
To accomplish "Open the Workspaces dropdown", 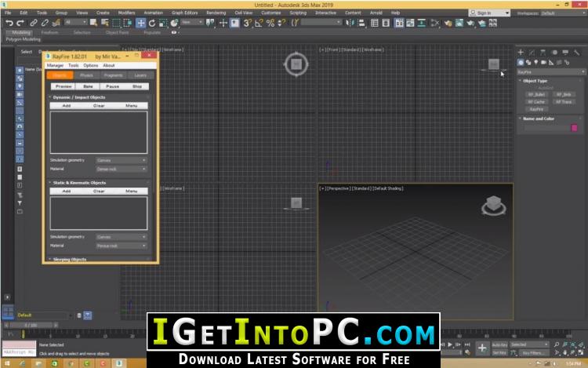I will pyautogui.click(x=564, y=13).
